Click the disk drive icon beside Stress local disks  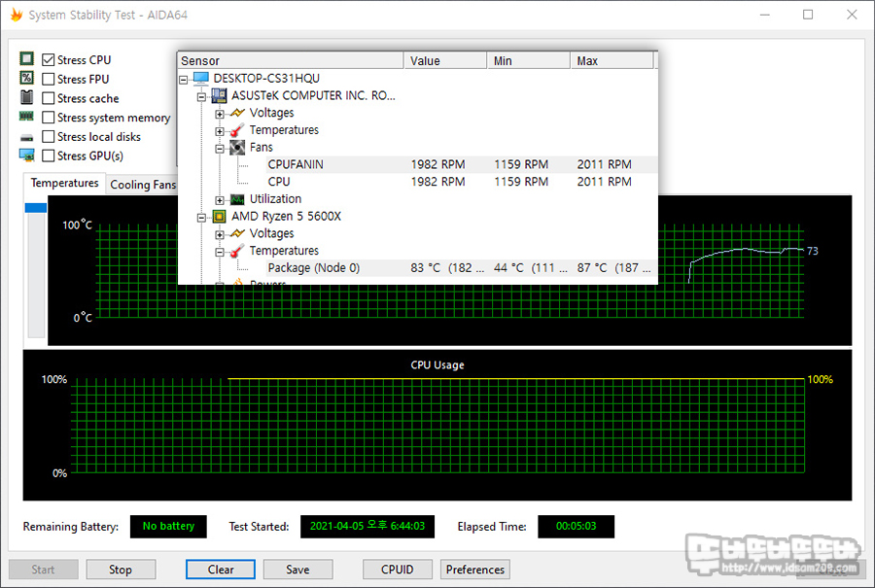pos(27,137)
